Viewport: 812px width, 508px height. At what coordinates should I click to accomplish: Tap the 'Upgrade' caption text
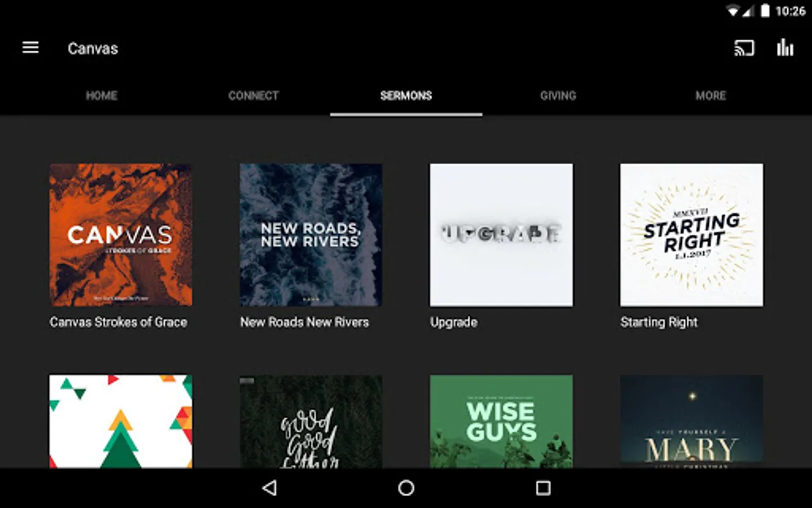coord(454,322)
